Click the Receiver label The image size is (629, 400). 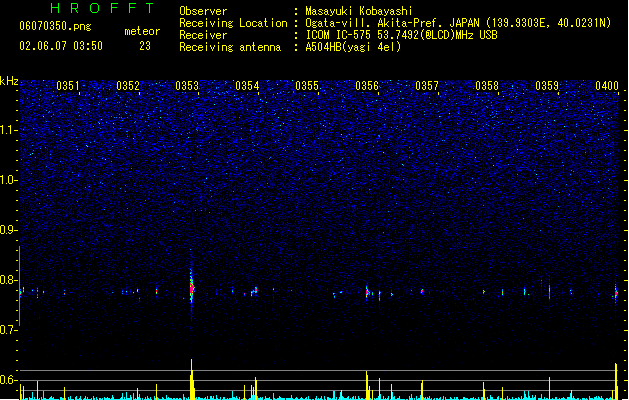[203, 35]
